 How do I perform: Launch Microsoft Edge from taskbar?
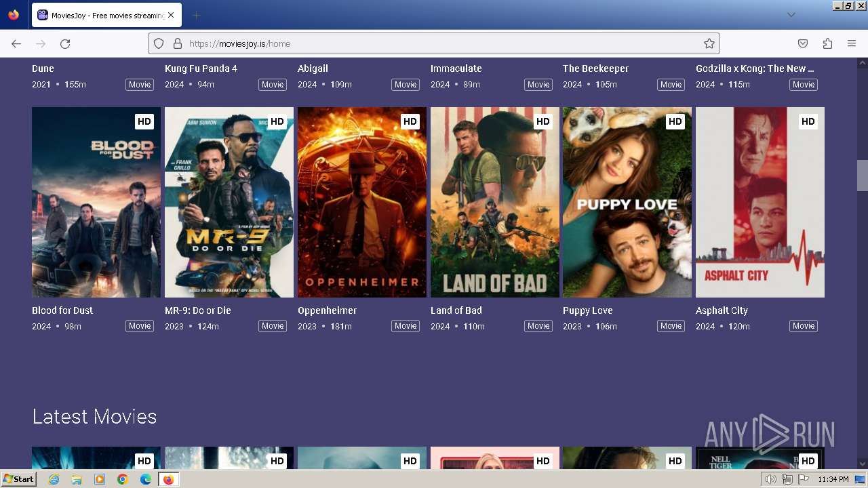click(146, 479)
